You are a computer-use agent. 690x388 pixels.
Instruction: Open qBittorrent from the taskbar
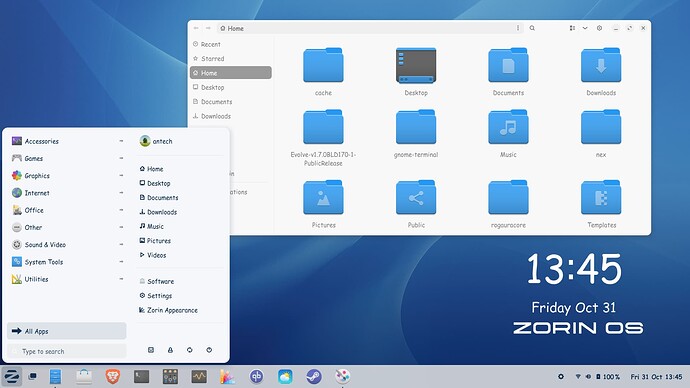tap(257, 377)
